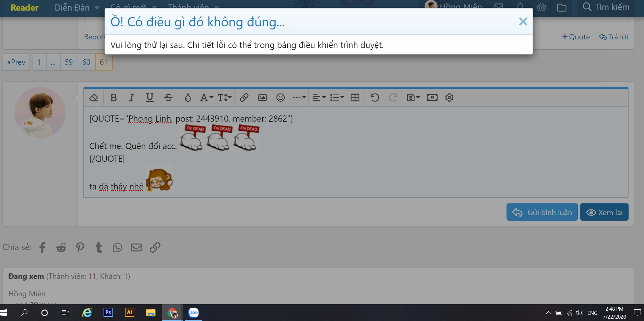Open the list options dropdown

[337, 98]
